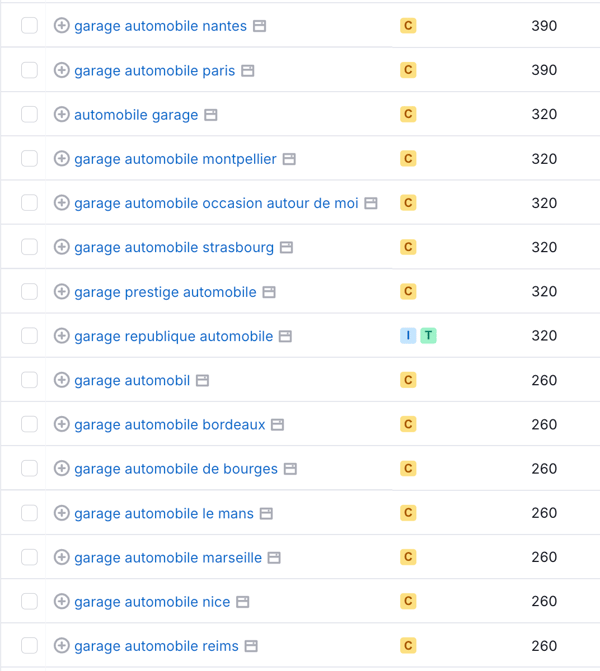Open SERP icon next to automobile garage
The width and height of the screenshot is (600, 671).
(x=211, y=115)
